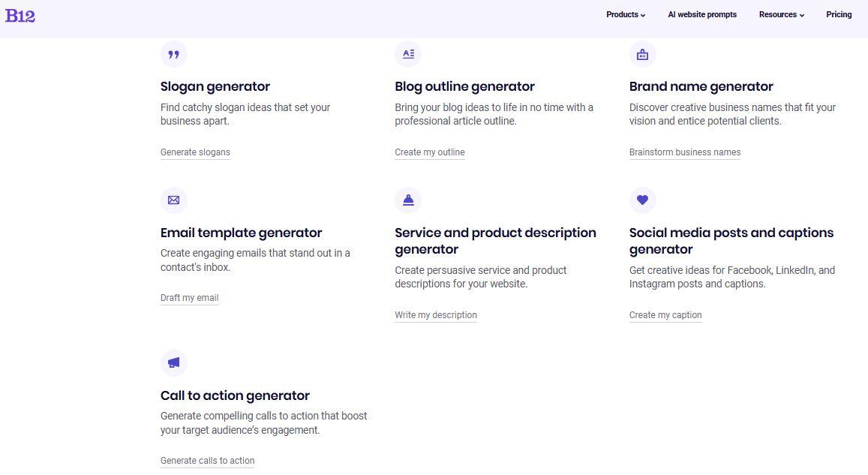
Task: Select Brainstorm business names link
Action: (x=685, y=152)
